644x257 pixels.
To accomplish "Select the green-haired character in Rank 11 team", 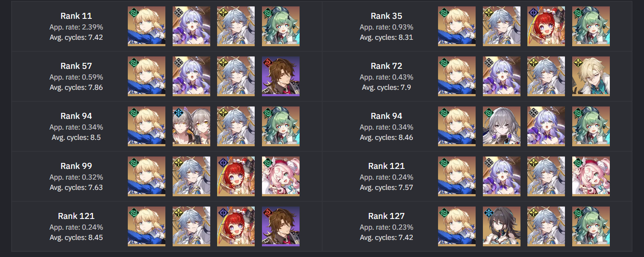I will (x=281, y=26).
